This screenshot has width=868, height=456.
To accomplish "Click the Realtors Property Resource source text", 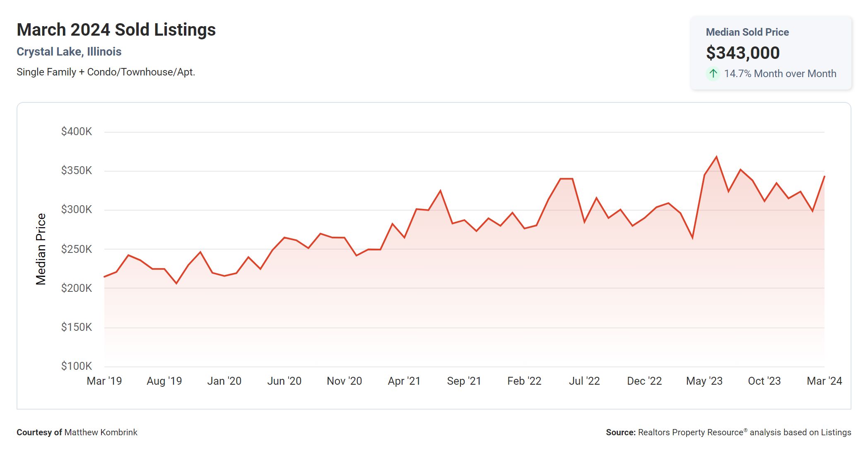I will point(690,432).
